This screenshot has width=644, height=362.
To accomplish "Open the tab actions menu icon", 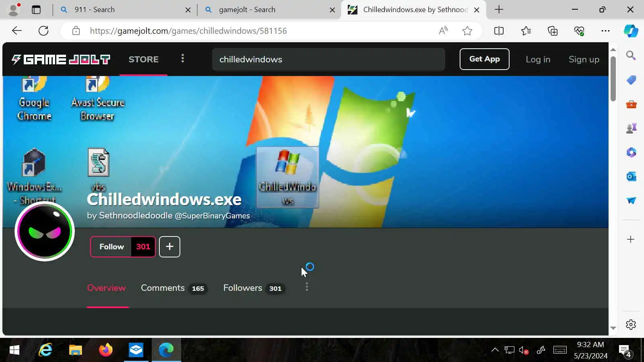I will (36, 10).
